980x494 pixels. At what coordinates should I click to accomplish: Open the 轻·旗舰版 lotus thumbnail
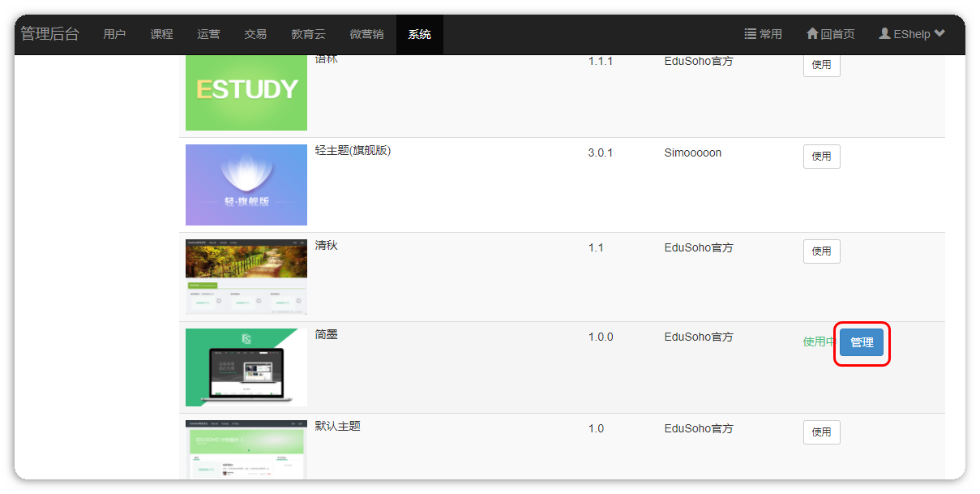click(246, 185)
